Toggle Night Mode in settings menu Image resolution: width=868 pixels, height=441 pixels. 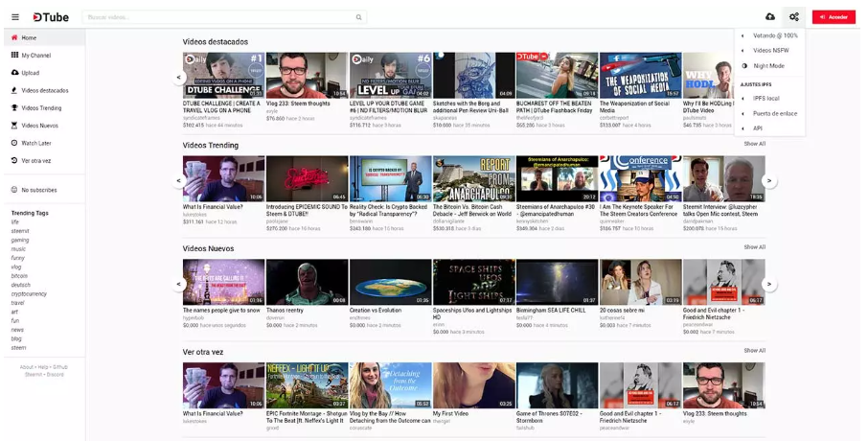pyautogui.click(x=768, y=66)
